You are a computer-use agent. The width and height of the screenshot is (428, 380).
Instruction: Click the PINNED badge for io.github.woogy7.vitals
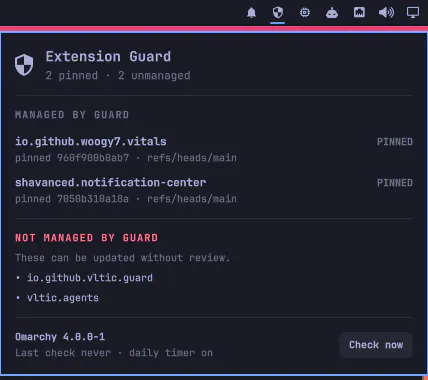(395, 142)
